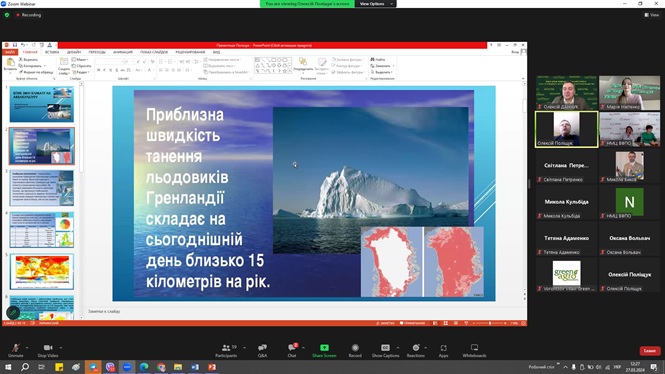Unmute the microphone in Zoom toolbar

click(16, 350)
